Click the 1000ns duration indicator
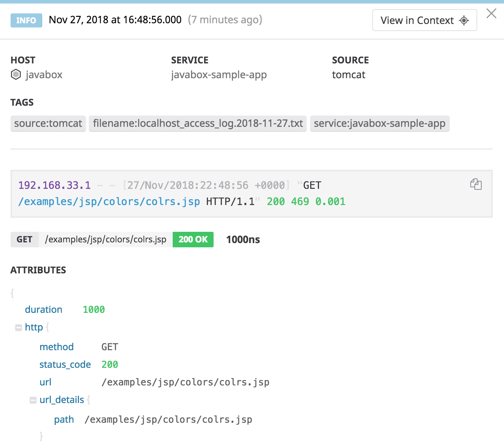The image size is (504, 446). coord(243,239)
